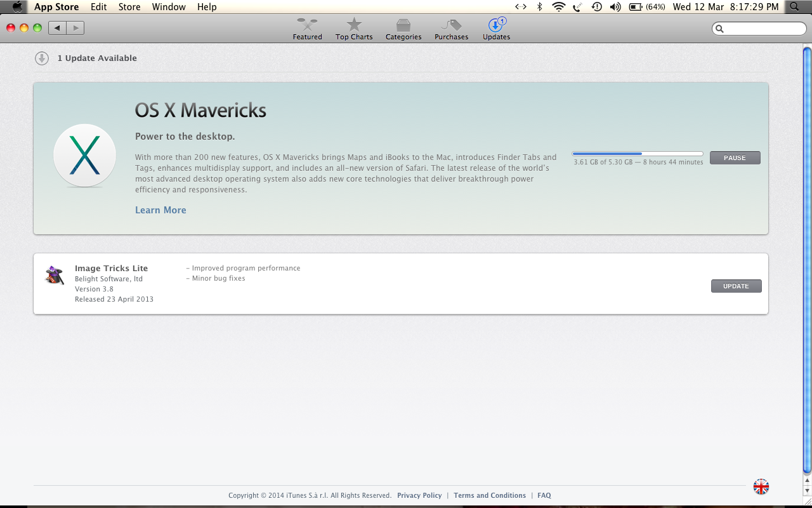Click the Bluetooth menu bar icon
This screenshot has height=508, width=812.
pos(540,7)
